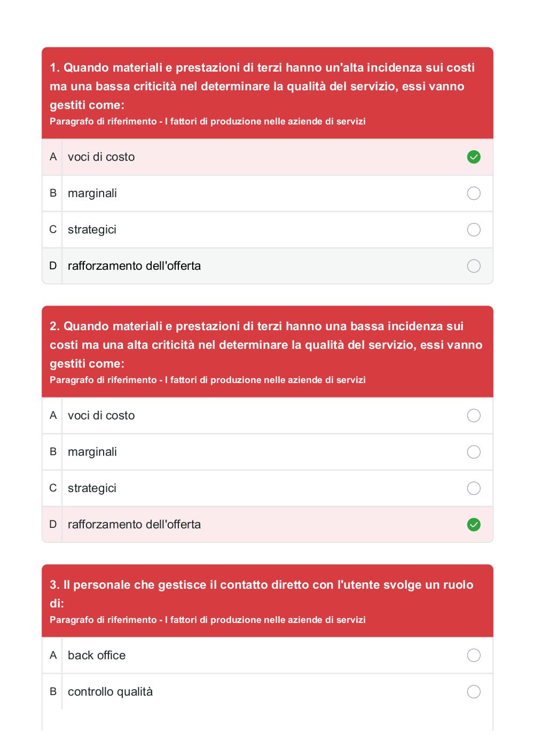This screenshot has height=756, width=534.
Task: Select 'rafforzamento dell'offerta' radio in question 1
Action: pos(474,266)
